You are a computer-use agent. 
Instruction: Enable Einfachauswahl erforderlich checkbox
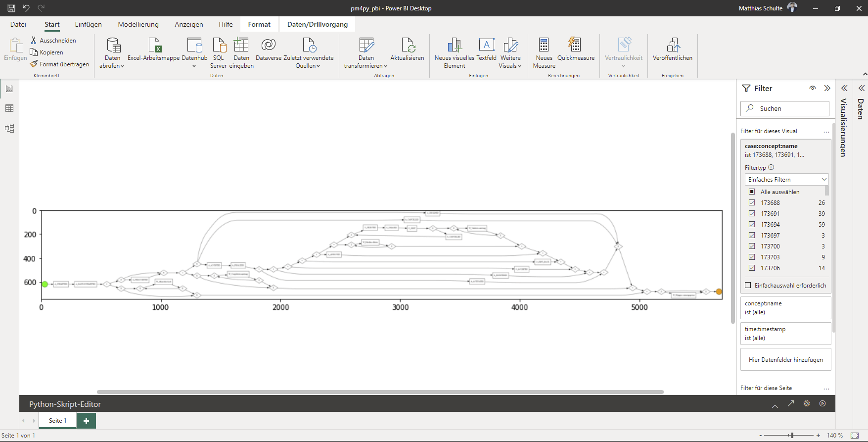[748, 286]
